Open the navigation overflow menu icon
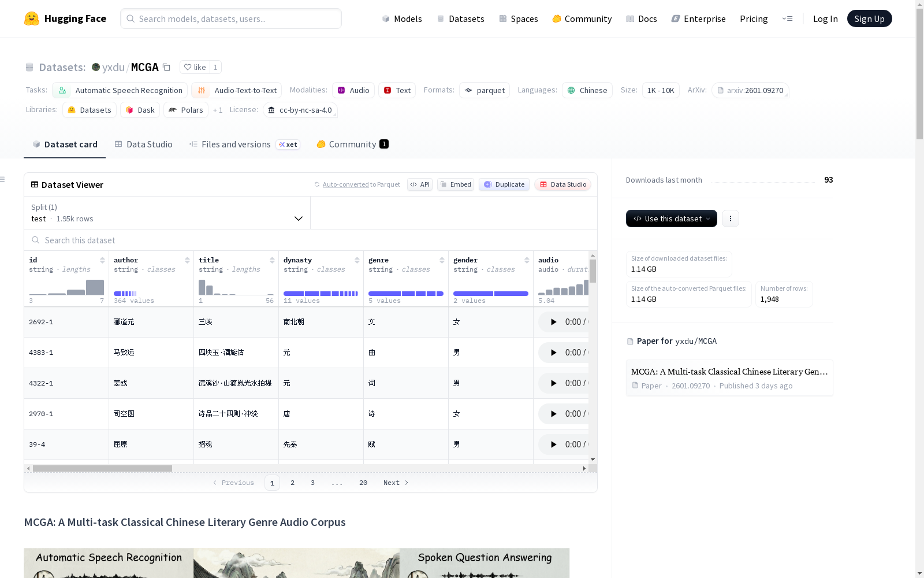This screenshot has width=924, height=578. click(787, 18)
